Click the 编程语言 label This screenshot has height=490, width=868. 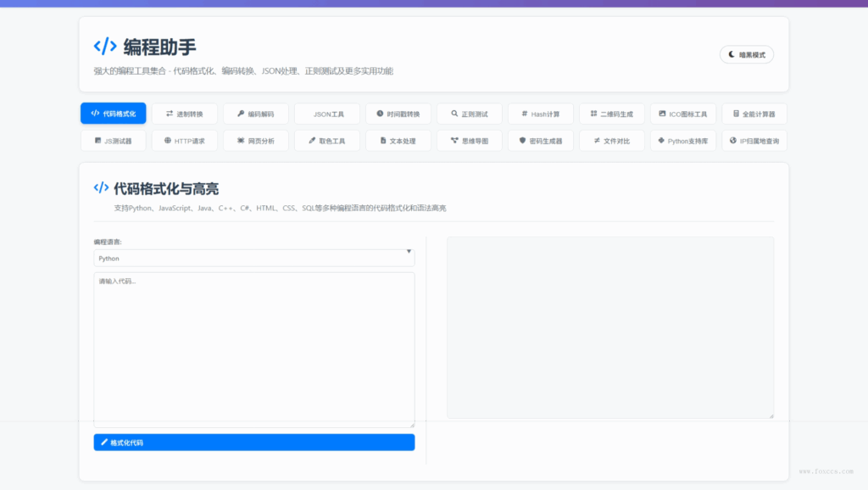point(108,242)
